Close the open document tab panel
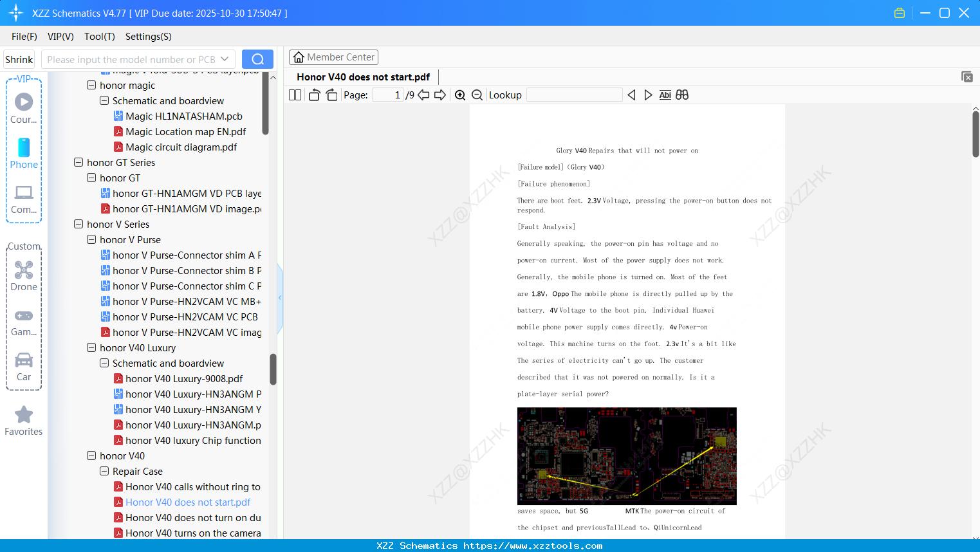 [967, 77]
